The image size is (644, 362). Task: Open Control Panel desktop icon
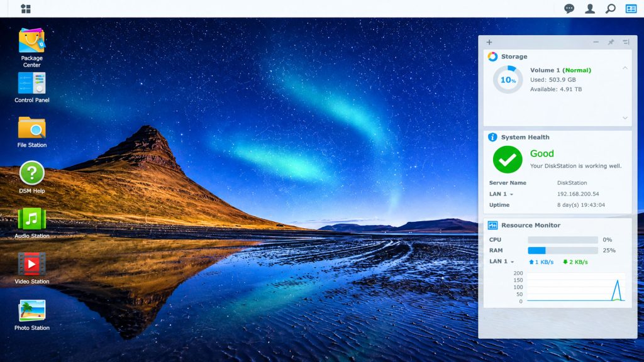(x=31, y=87)
